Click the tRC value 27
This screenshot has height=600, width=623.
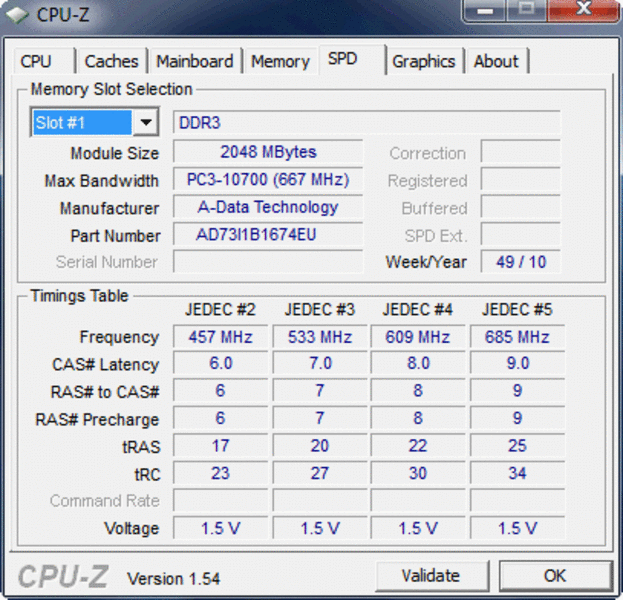point(320,473)
